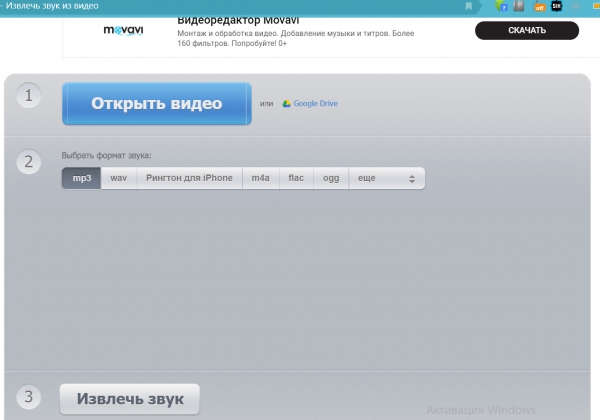This screenshot has height=420, width=600.
Task: Open the green download extension icon
Action: 501,6
